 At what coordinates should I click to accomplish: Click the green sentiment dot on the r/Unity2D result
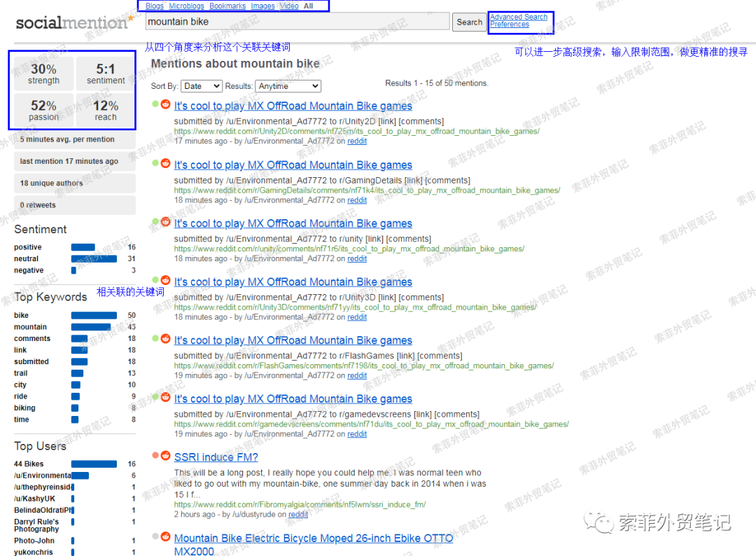(155, 104)
